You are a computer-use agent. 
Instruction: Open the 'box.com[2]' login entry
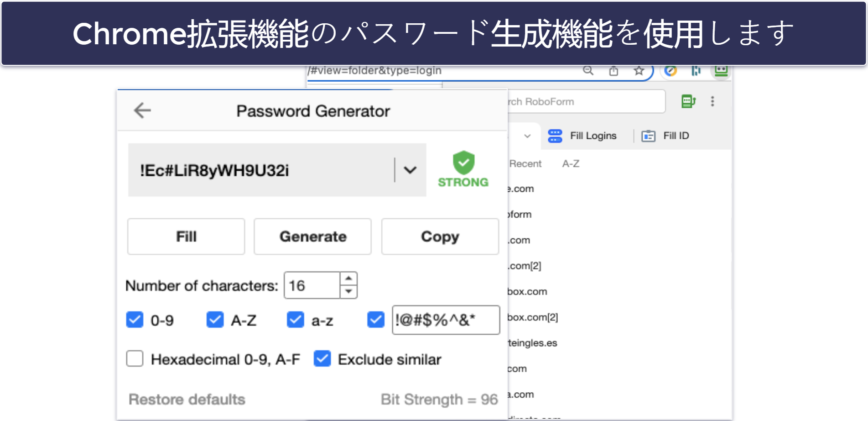(533, 317)
